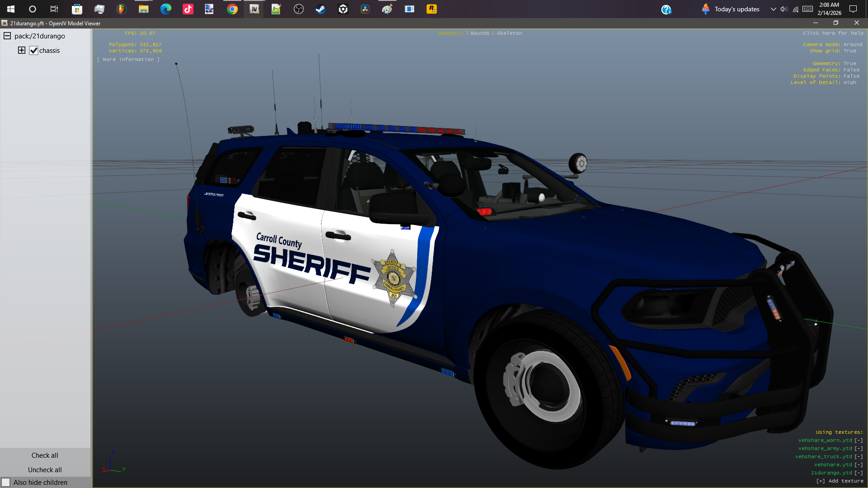Image resolution: width=868 pixels, height=488 pixels.
Task: Open Rockstar Games Launcher icon
Action: (432, 9)
